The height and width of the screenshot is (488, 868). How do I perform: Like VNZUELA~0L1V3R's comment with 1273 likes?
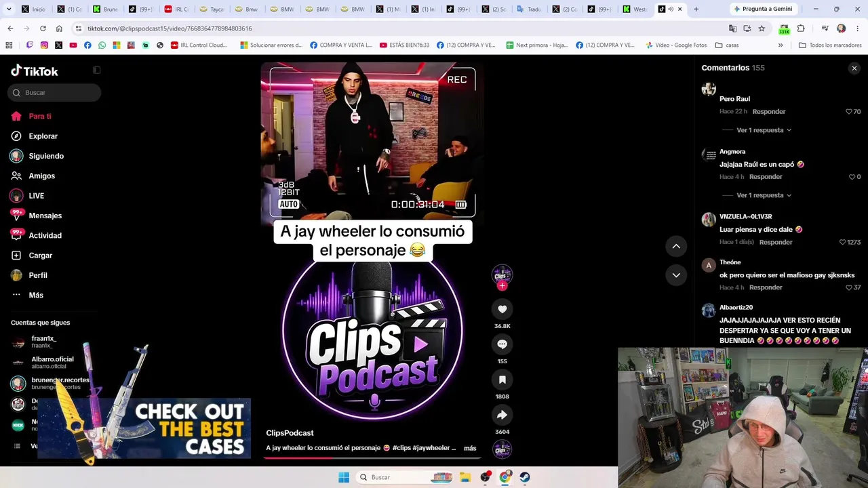point(842,242)
